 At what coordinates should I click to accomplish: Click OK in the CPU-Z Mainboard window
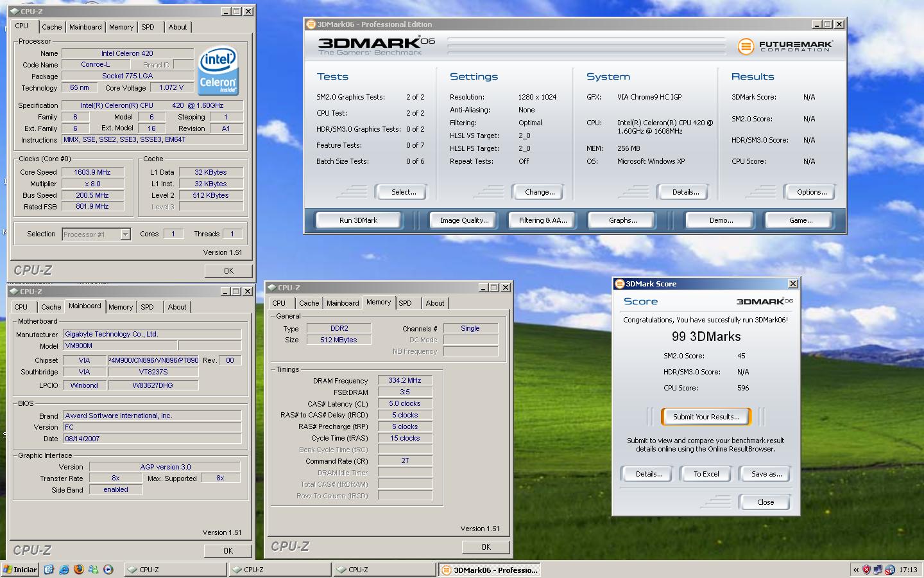(228, 551)
